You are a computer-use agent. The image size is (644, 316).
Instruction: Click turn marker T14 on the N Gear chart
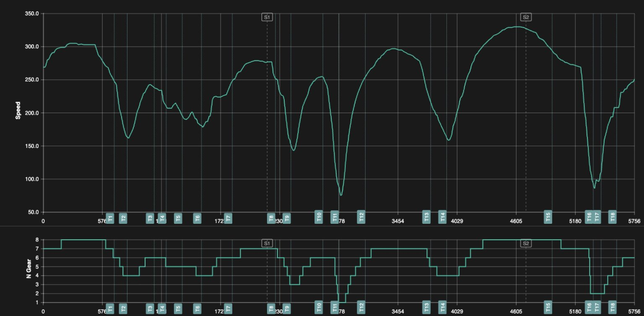click(442, 308)
